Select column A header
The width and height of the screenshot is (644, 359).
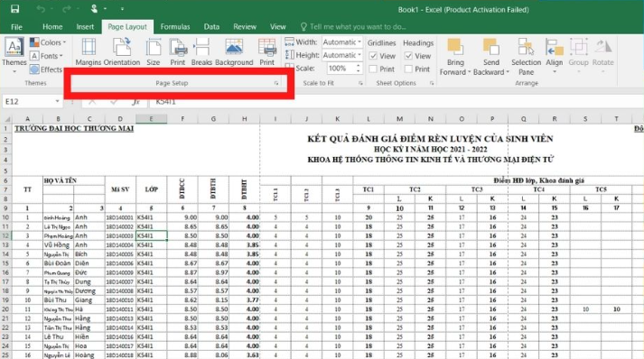[x=27, y=119]
